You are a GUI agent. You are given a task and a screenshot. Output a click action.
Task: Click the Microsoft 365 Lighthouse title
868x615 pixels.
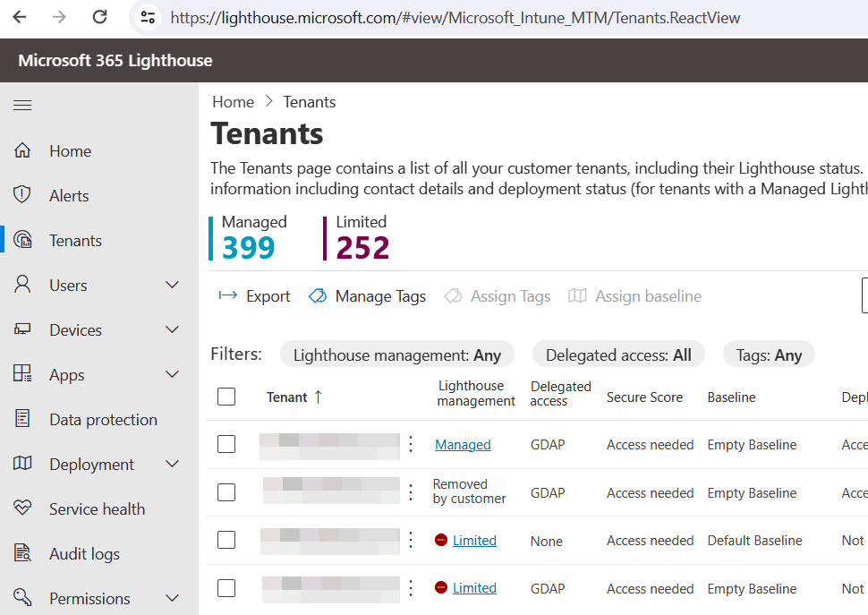115,60
